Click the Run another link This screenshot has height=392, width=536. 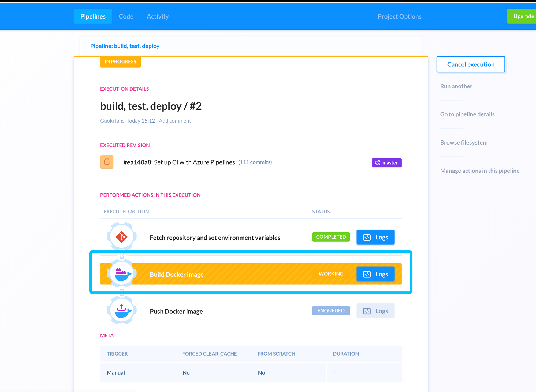(456, 86)
